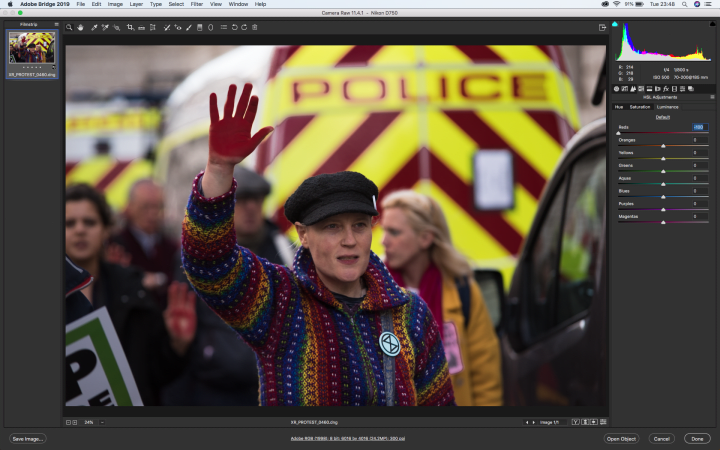The width and height of the screenshot is (720, 450).
Task: Open the Basic panel tab icon
Action: pos(616,89)
